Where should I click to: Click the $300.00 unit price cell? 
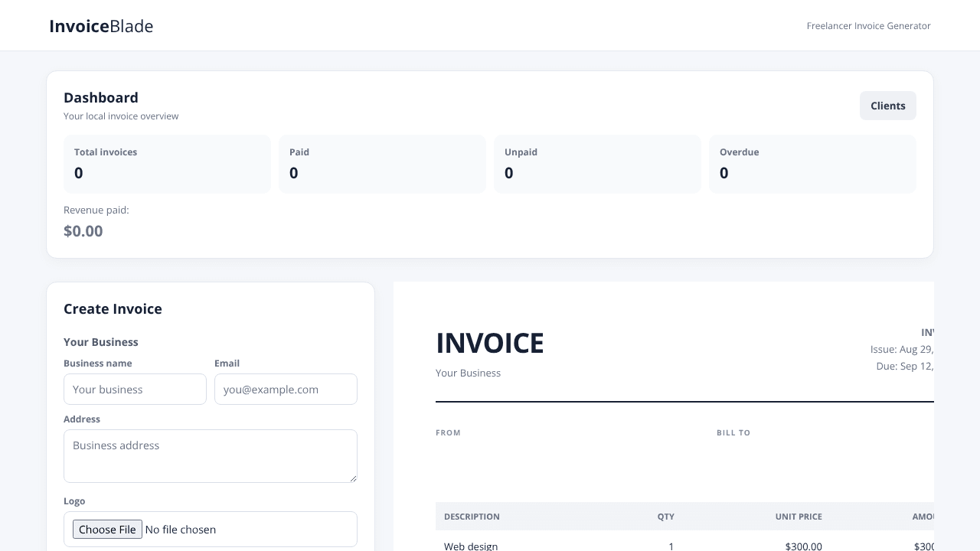pyautogui.click(x=804, y=546)
